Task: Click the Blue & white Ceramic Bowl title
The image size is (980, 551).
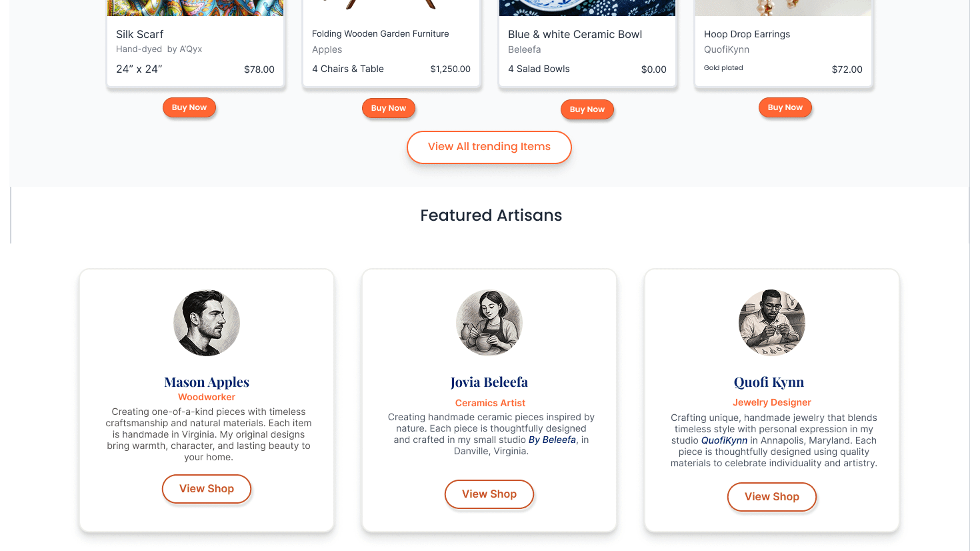Action: (x=575, y=35)
